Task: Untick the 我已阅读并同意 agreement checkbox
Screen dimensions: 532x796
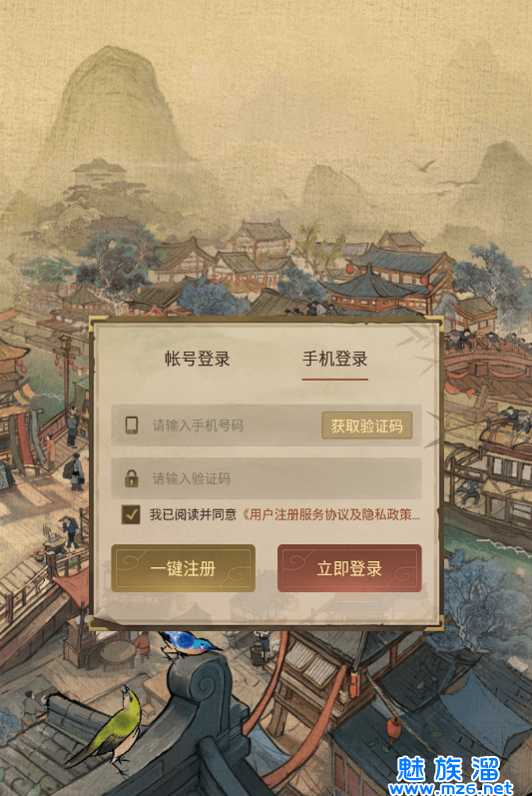Action: [x=131, y=514]
